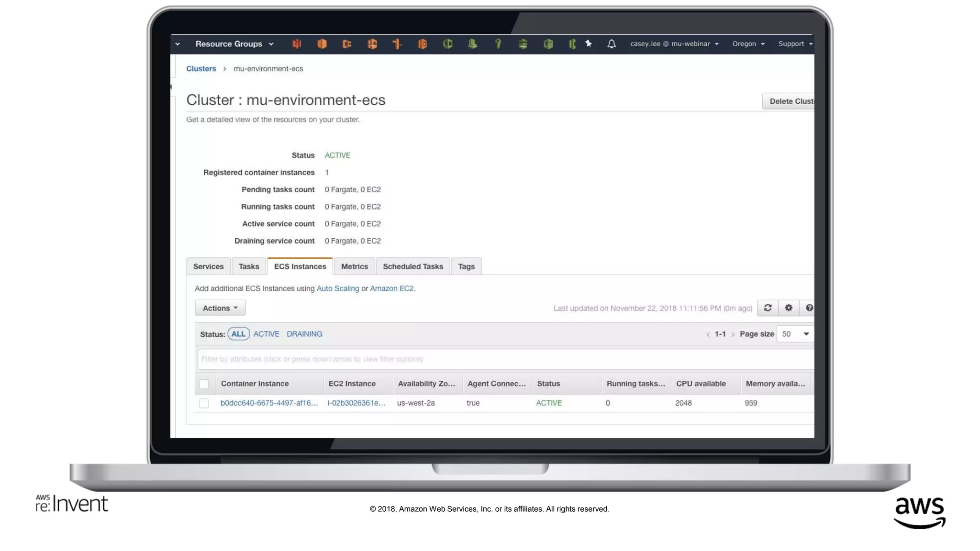The image size is (980, 551).
Task: Sort by Status column header
Action: pos(567,384)
